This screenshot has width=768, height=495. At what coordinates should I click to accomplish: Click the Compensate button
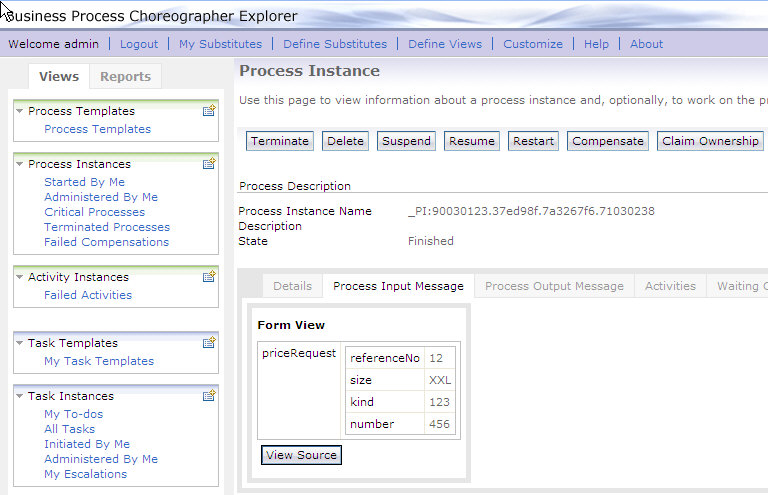pyautogui.click(x=608, y=141)
